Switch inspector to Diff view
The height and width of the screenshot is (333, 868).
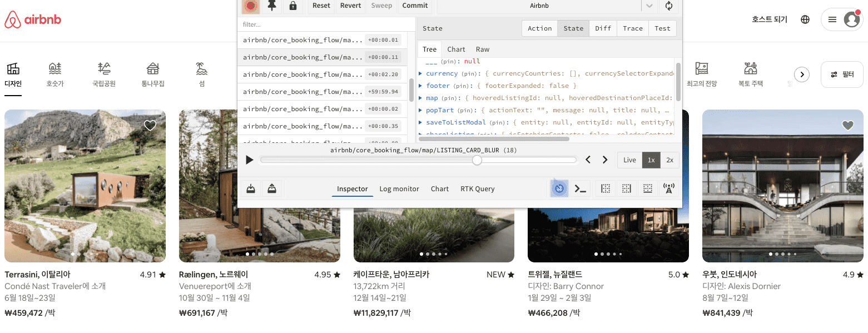[603, 28]
